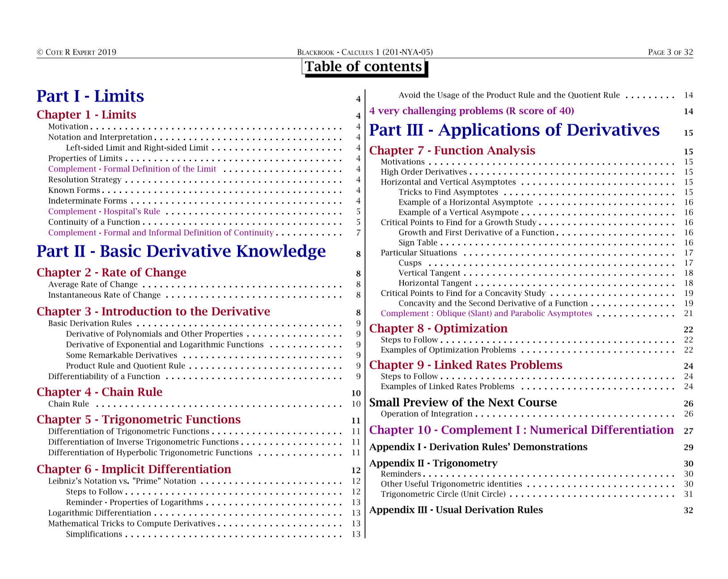Image resolution: width=728 pixels, height=579 pixels.
Task: Go to 'Chapter 5 - Trigonometric Functions'
Action: pyautogui.click(x=139, y=419)
